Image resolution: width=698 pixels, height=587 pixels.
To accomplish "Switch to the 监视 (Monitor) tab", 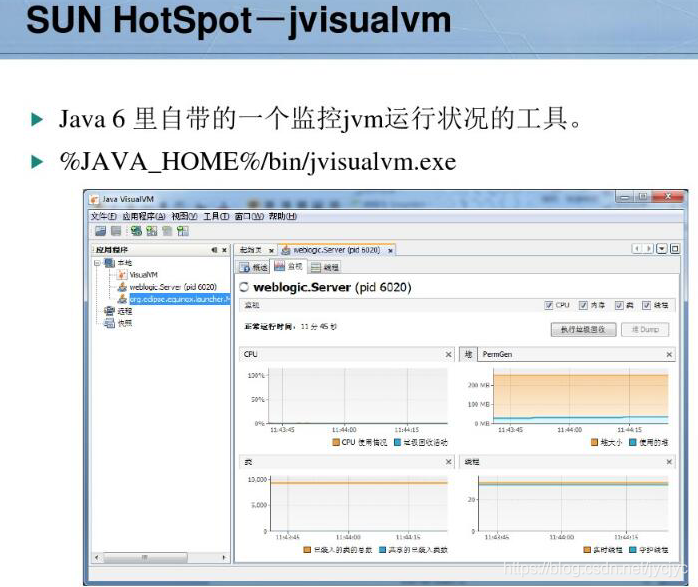I will [288, 267].
